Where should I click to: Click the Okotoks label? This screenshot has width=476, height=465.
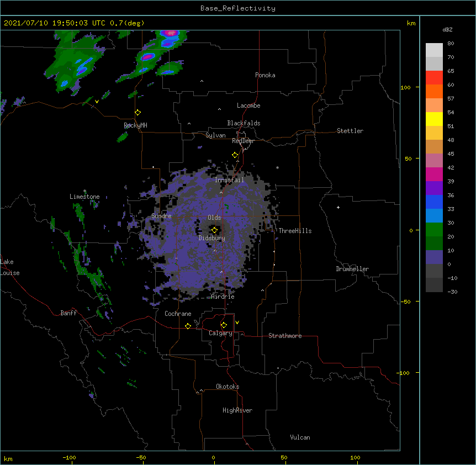pos(228,387)
